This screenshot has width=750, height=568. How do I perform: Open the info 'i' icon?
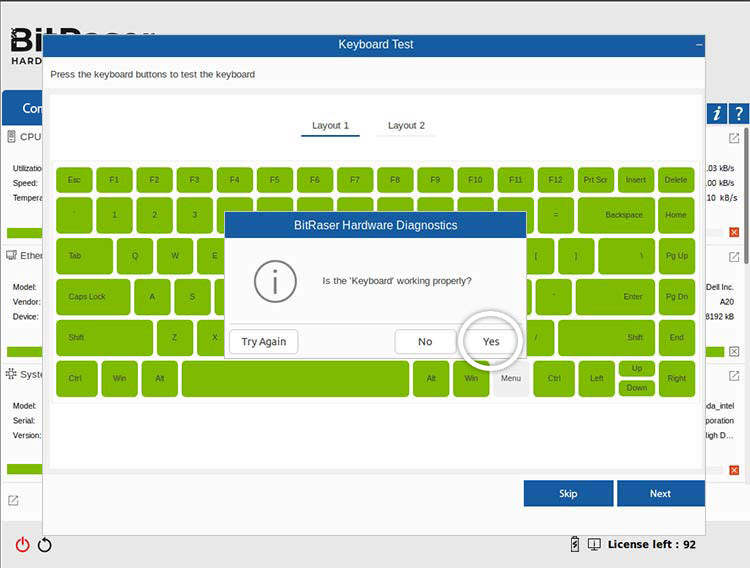coord(717,114)
